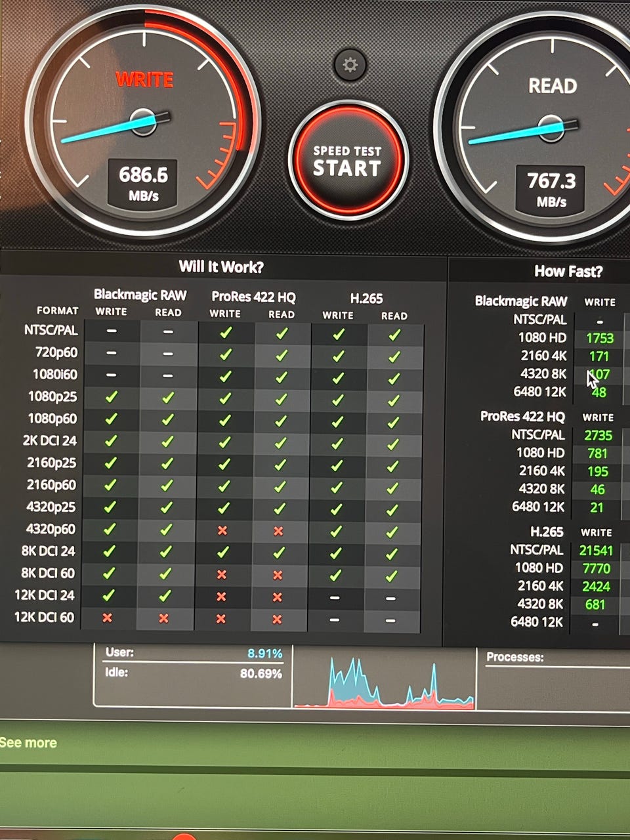Click the H.265 1080 HD value 7770
630x840 pixels.
tap(596, 568)
